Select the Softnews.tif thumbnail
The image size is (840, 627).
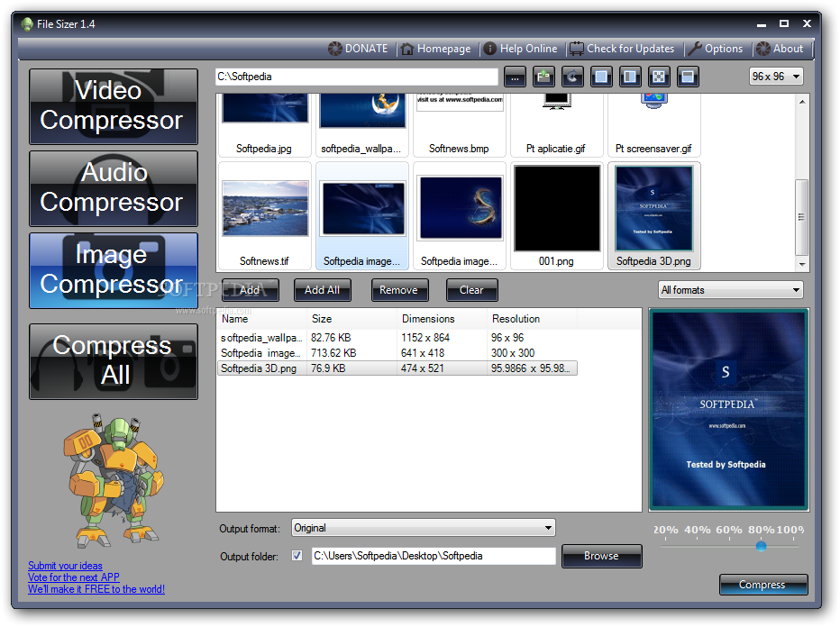(x=265, y=215)
